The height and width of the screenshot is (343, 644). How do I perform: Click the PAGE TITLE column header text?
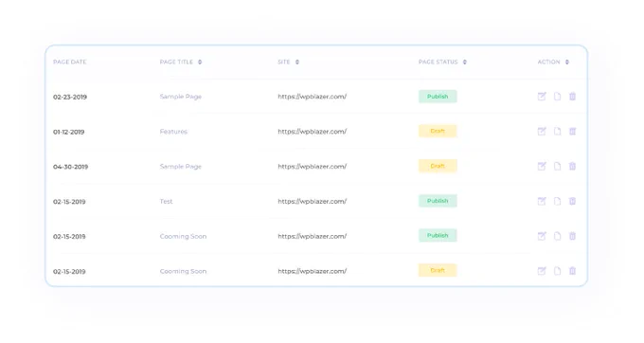[176, 62]
